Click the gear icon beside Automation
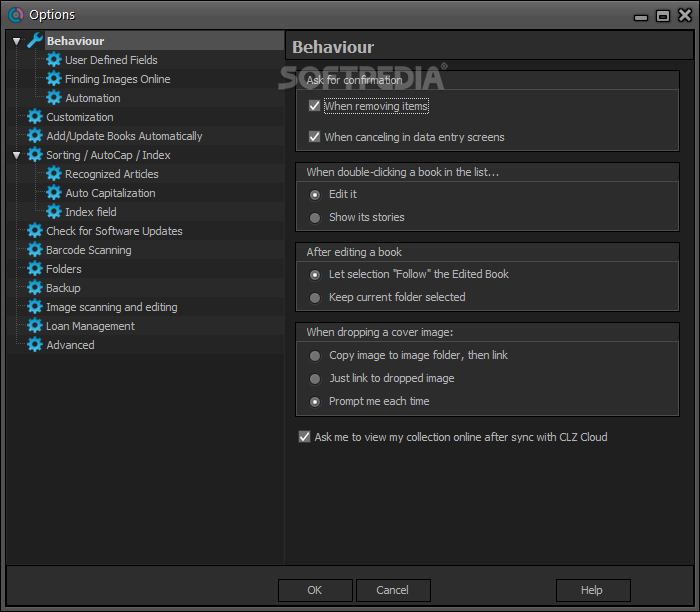Screen dimensions: 700x612 point(54,98)
